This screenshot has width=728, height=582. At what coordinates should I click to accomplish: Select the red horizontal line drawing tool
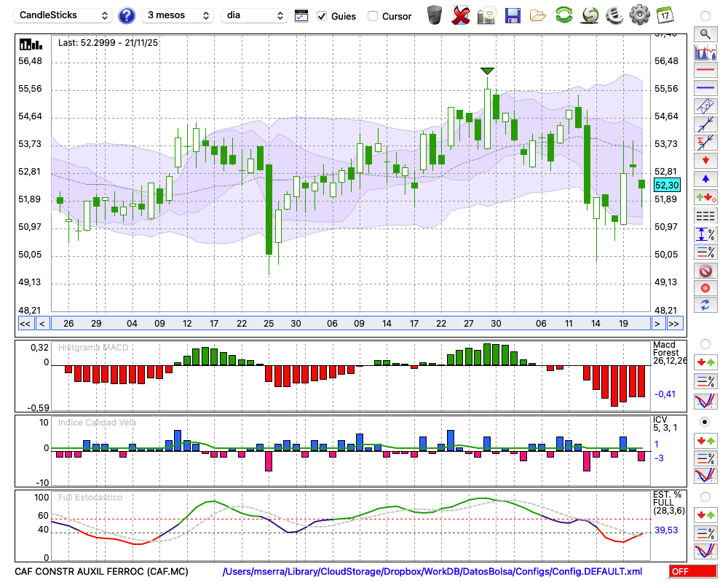(x=705, y=70)
